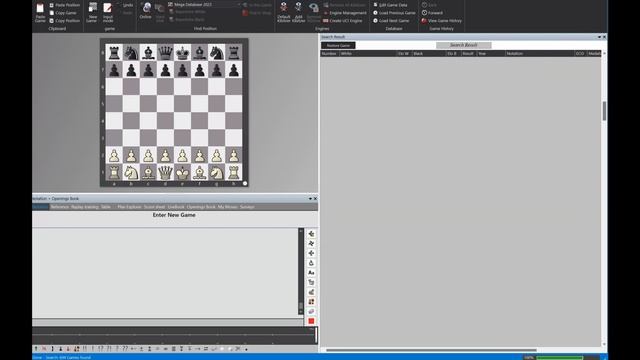Switch to the Score sheet tab
640x360 pixels.
coord(154,207)
